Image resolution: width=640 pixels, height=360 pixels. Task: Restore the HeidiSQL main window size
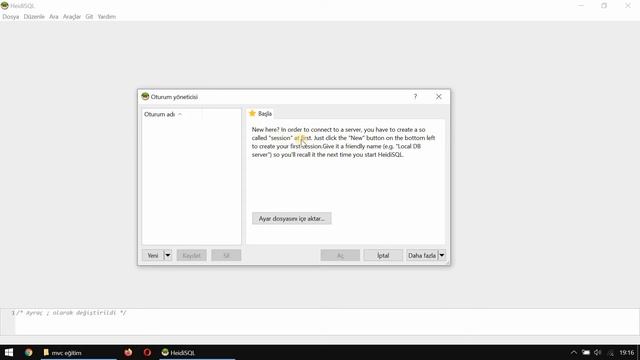tap(604, 6)
